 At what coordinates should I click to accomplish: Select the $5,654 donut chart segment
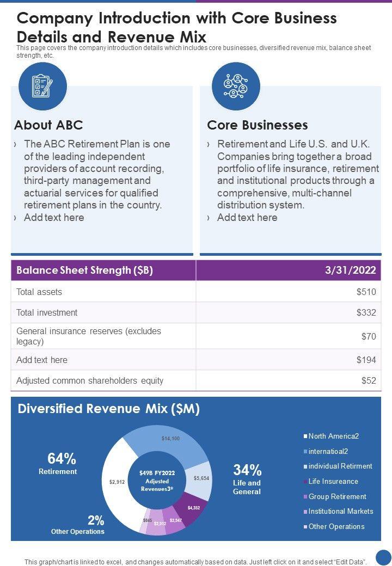(x=201, y=479)
